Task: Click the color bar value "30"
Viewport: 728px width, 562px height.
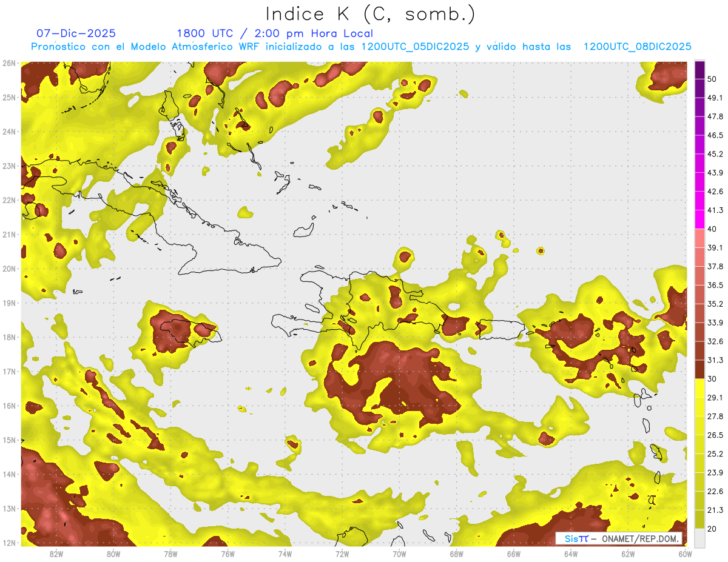Action: [712, 379]
